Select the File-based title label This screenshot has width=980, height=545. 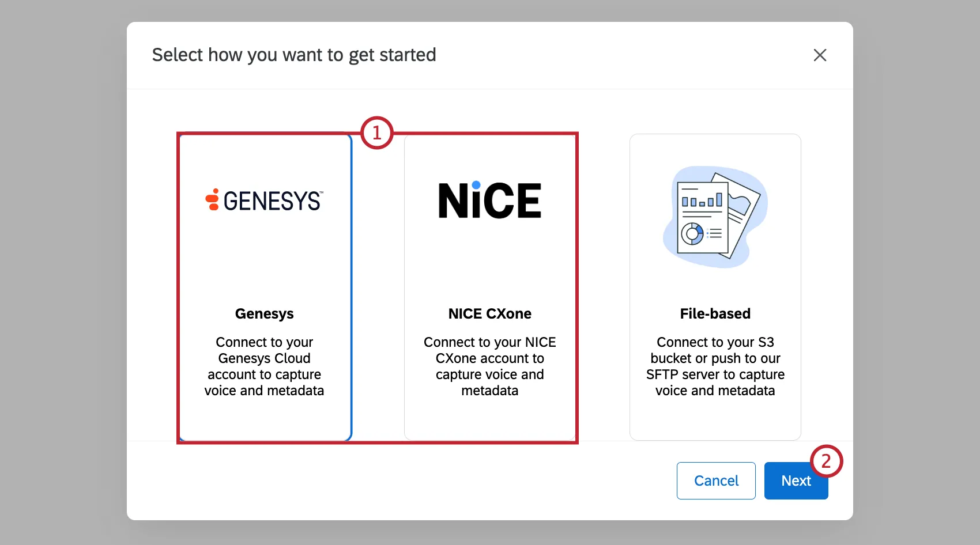point(715,314)
